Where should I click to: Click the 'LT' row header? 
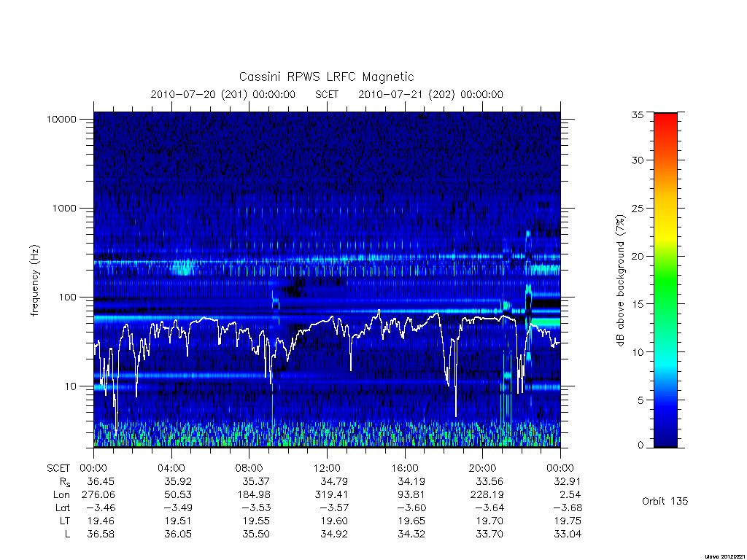tap(64, 521)
